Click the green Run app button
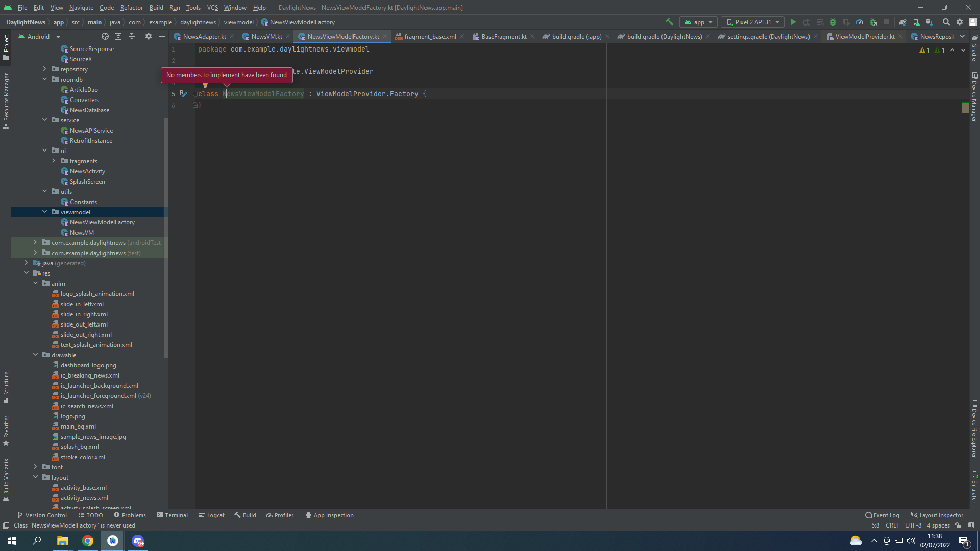980x551 pixels. 793,22
